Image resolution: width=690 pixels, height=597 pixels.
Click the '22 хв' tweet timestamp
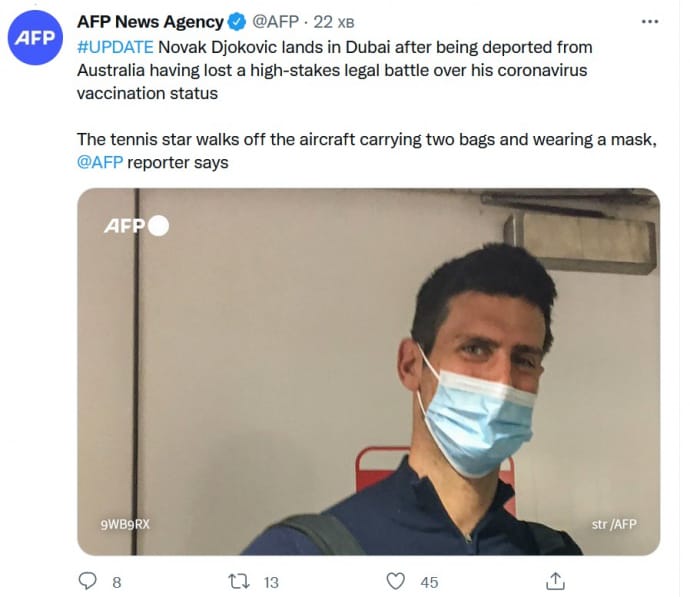tap(335, 22)
